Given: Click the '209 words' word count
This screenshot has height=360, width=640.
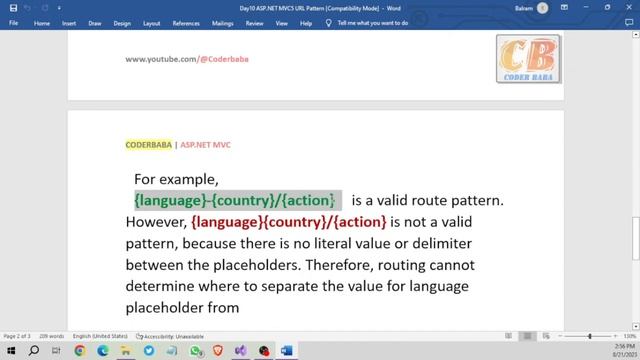Looking at the screenshot, I should click(x=51, y=336).
